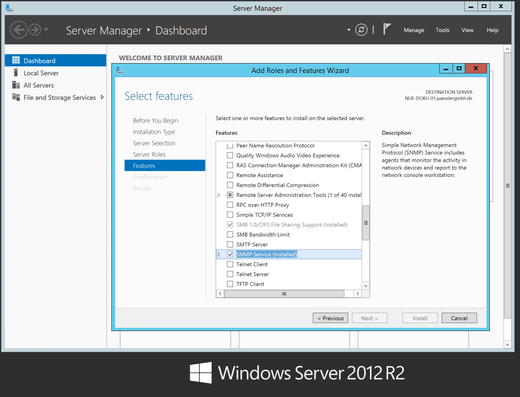Click the refresh icon in header
Image resolution: width=520 pixels, height=397 pixels.
click(x=361, y=30)
